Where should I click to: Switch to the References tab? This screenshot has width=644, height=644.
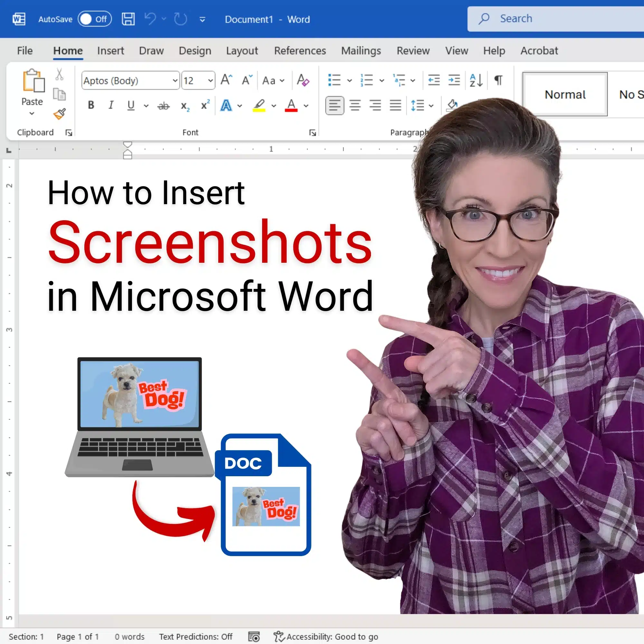300,51
